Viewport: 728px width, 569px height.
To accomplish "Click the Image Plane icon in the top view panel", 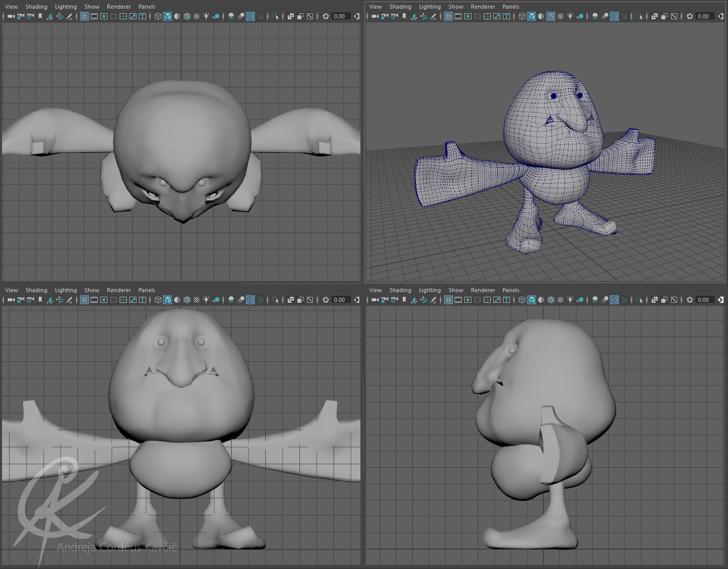I will pyautogui.click(x=50, y=16).
